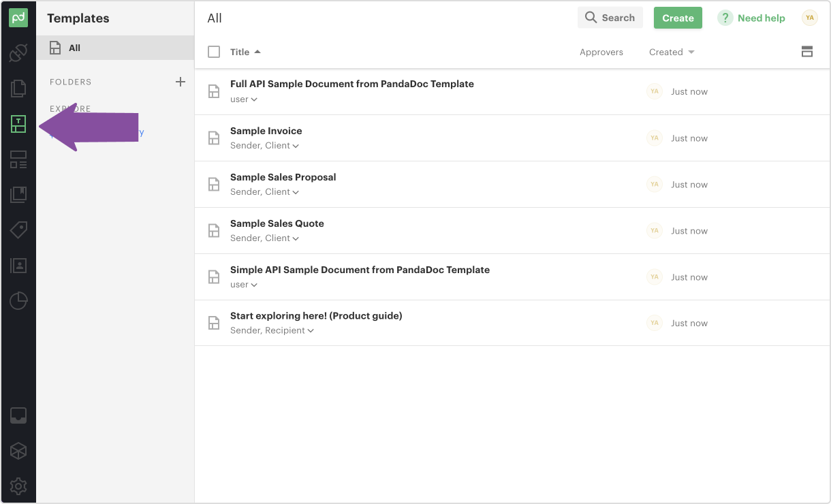831x504 pixels.
Task: Open Start exploring here product guide
Action: (x=316, y=316)
